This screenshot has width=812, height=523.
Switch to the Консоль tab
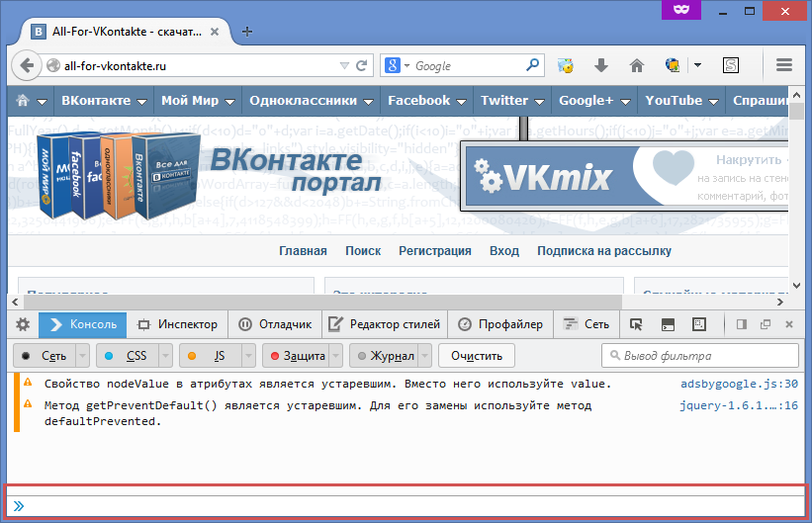(83, 324)
